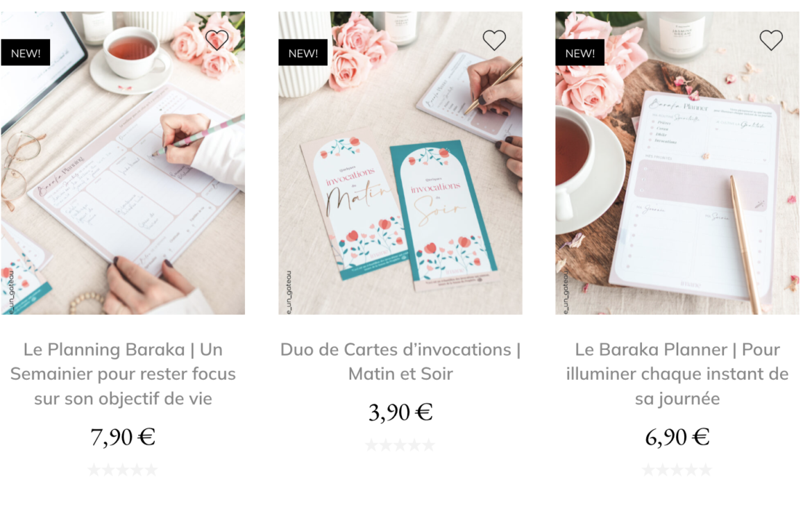Open the Le Planning Baraka Semainier title link

click(x=123, y=374)
